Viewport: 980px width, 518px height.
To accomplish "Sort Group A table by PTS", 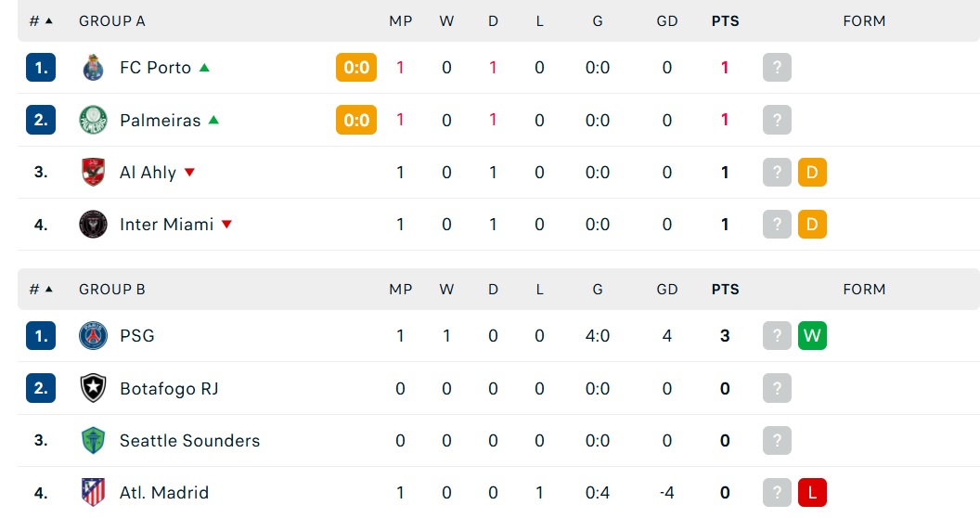I will tap(725, 20).
